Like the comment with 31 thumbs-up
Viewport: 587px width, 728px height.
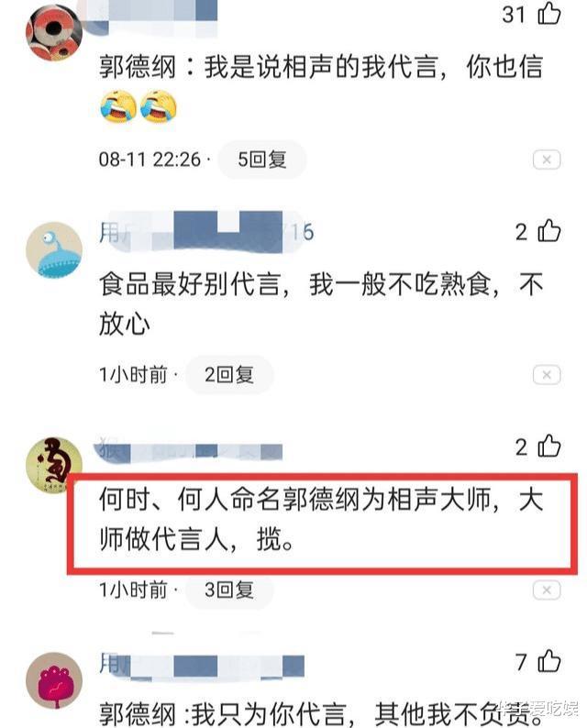[548, 14]
